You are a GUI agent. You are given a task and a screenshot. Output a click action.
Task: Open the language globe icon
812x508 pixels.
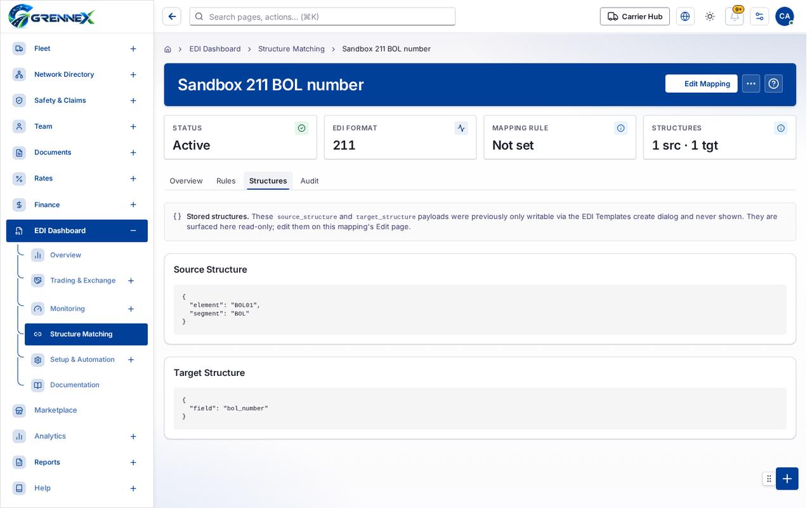click(x=685, y=17)
